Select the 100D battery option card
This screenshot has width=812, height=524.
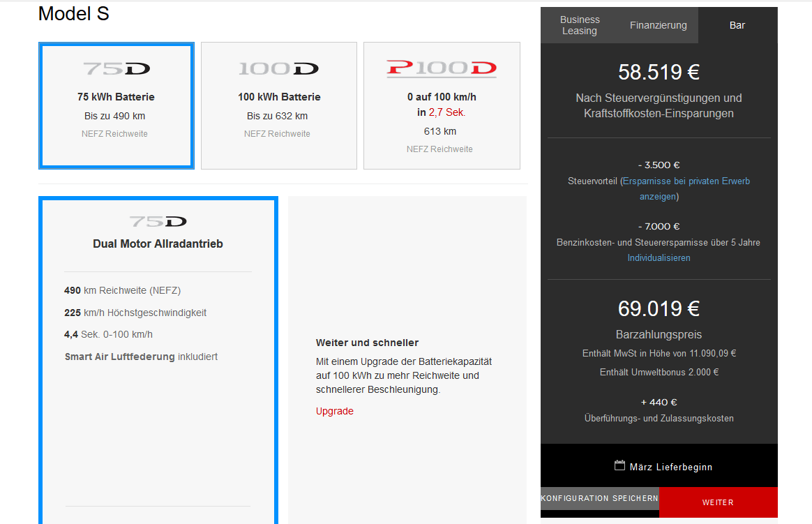[279, 105]
